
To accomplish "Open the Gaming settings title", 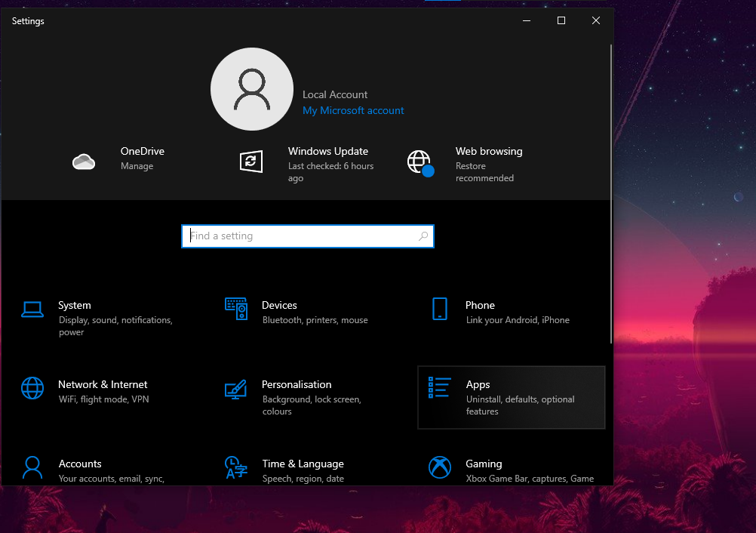I will 484,464.
